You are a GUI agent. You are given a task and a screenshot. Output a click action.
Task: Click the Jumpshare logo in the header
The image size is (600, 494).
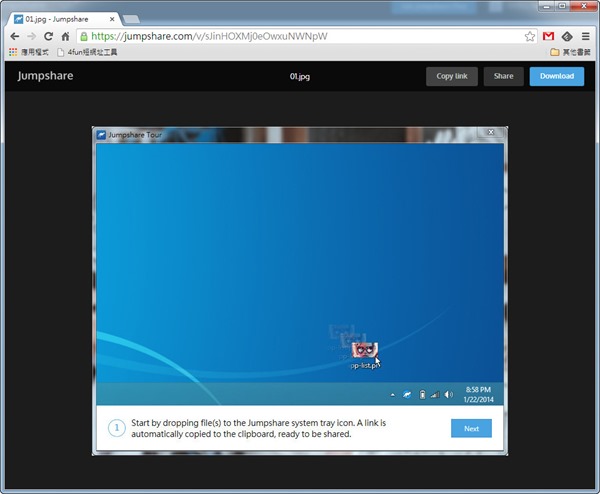coord(45,76)
